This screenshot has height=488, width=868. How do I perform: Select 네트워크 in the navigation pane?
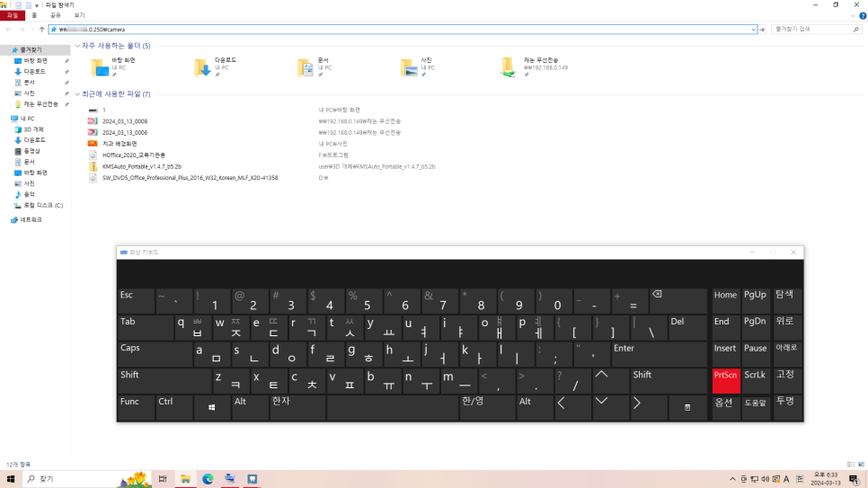(x=31, y=220)
